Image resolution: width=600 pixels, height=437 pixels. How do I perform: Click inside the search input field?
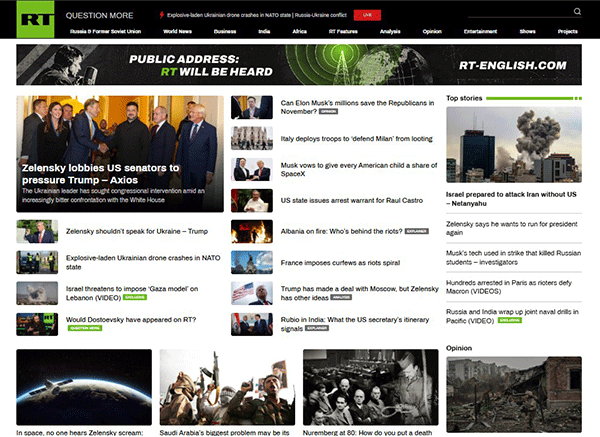520,12
